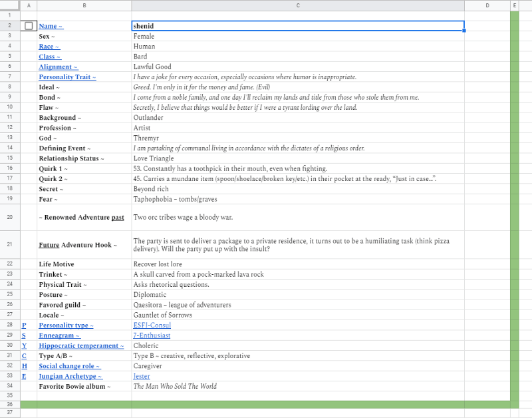532x418 pixels.
Task: Open the Race ~ link
Action: pyautogui.click(x=49, y=47)
